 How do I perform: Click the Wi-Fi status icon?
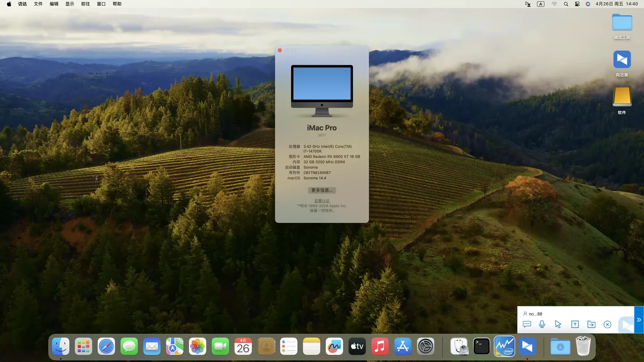[554, 4]
